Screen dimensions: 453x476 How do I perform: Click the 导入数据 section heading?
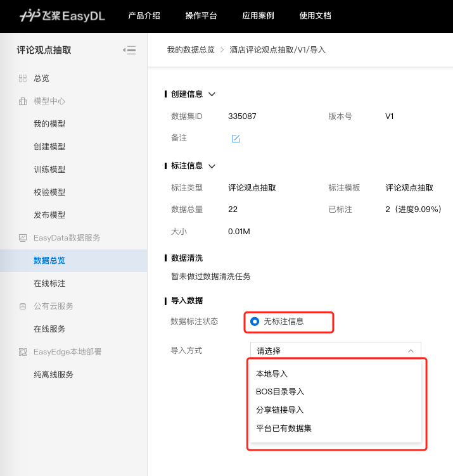point(187,301)
